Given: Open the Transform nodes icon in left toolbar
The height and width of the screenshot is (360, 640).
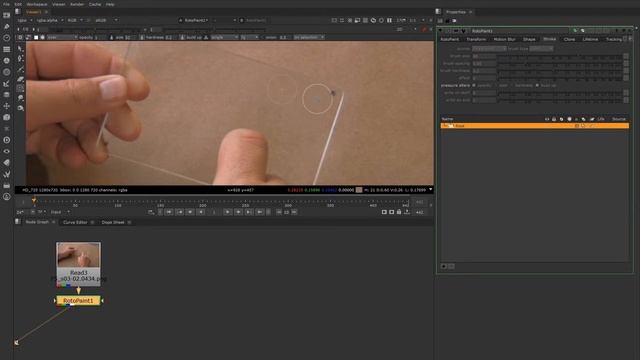Looking at the screenshot, I should click(x=7, y=106).
